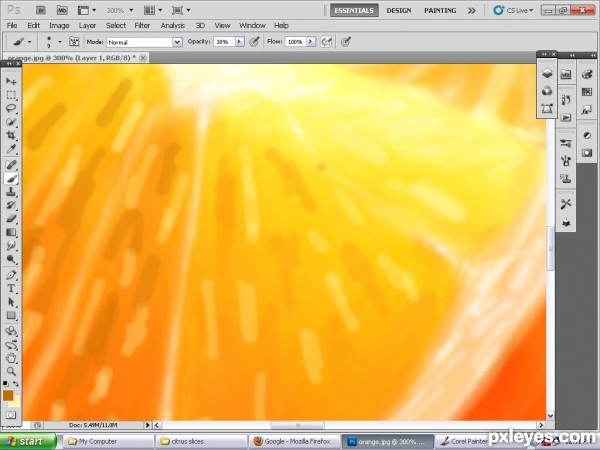Select the Hand tool
This screenshot has height=450, width=600.
[11, 358]
